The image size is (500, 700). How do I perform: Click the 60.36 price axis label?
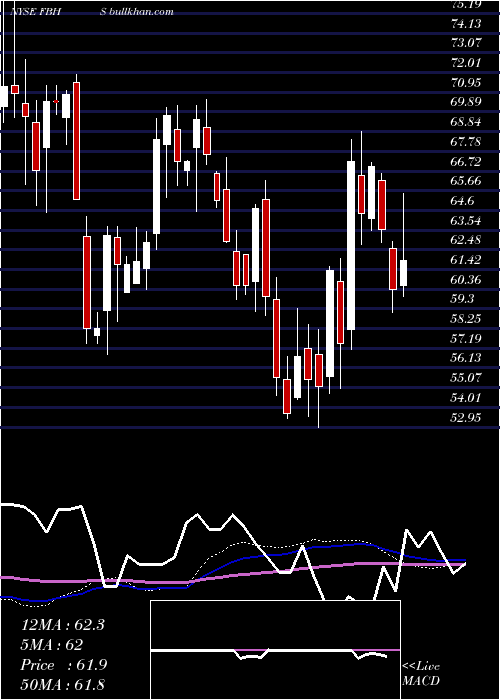pyautogui.click(x=467, y=279)
